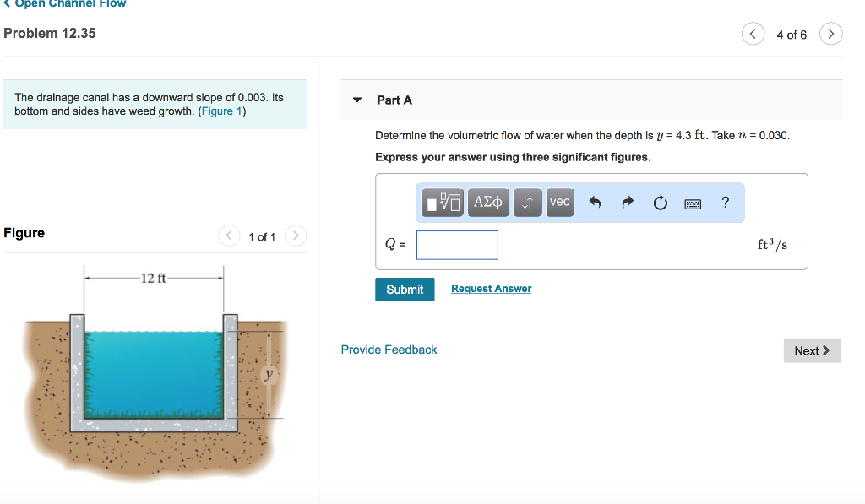Advance using the Next button
The height and width of the screenshot is (504, 865).
point(812,350)
